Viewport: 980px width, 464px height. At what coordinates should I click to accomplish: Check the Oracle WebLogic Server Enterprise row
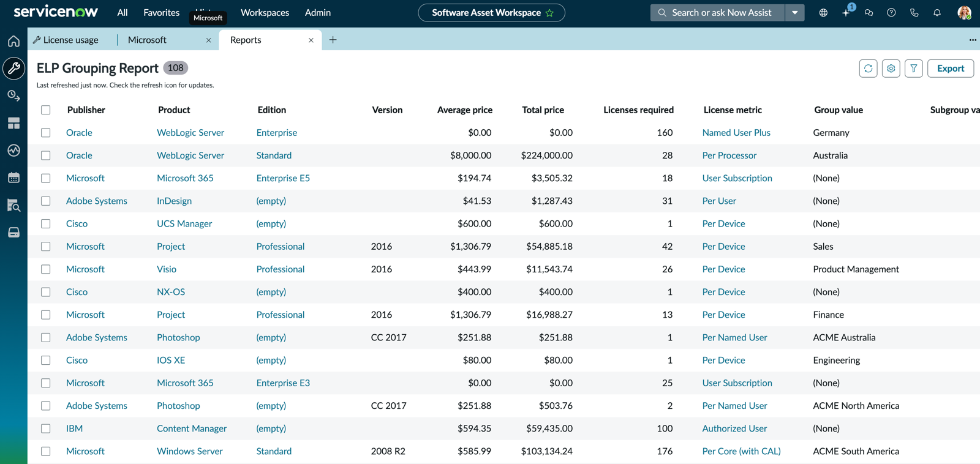pyautogui.click(x=46, y=133)
